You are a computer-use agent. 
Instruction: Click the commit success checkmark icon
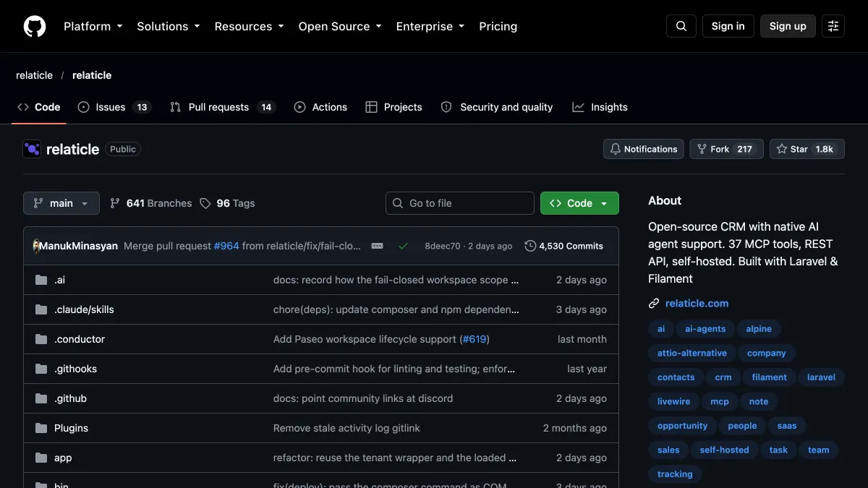404,246
